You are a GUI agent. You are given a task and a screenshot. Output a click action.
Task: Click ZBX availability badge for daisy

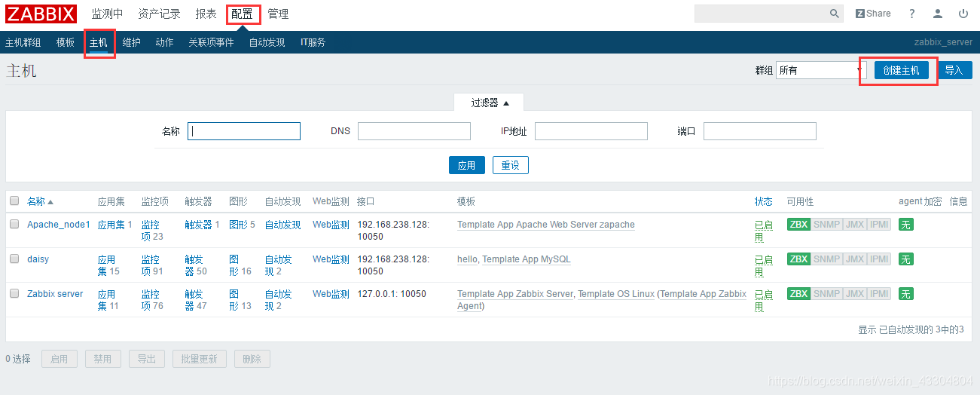pyautogui.click(x=798, y=259)
